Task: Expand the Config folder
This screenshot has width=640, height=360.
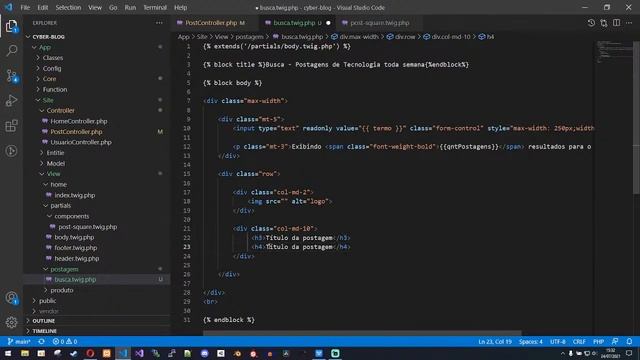Action: coord(52,68)
